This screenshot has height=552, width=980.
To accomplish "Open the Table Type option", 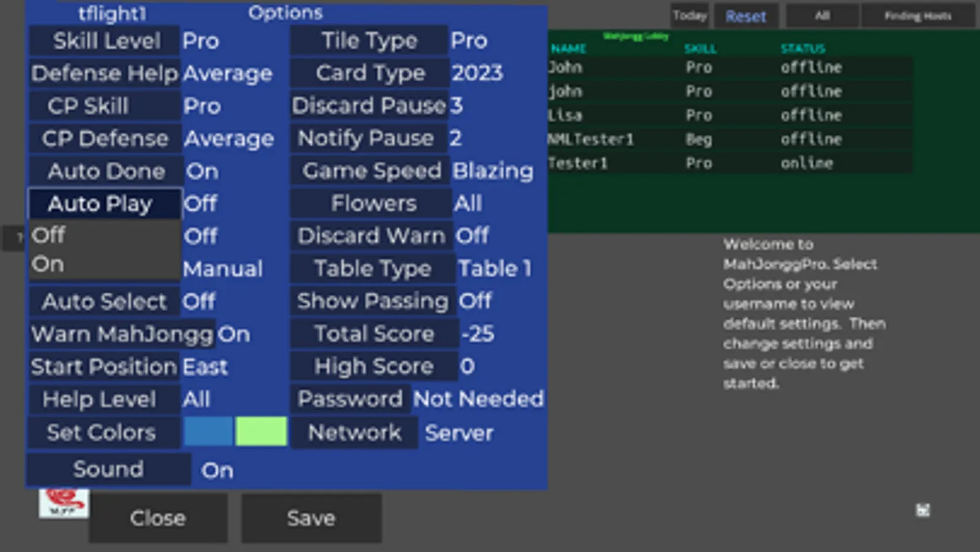I will pyautogui.click(x=373, y=268).
